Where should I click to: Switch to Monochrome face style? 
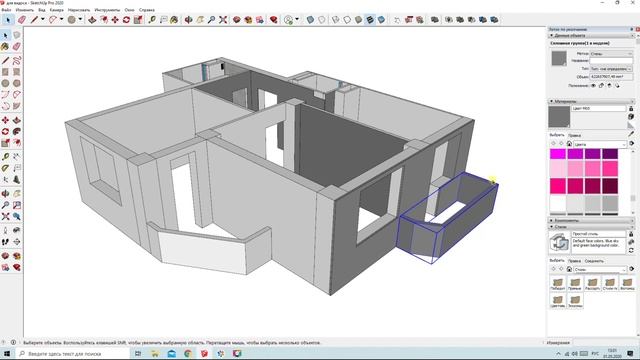click(x=381, y=20)
